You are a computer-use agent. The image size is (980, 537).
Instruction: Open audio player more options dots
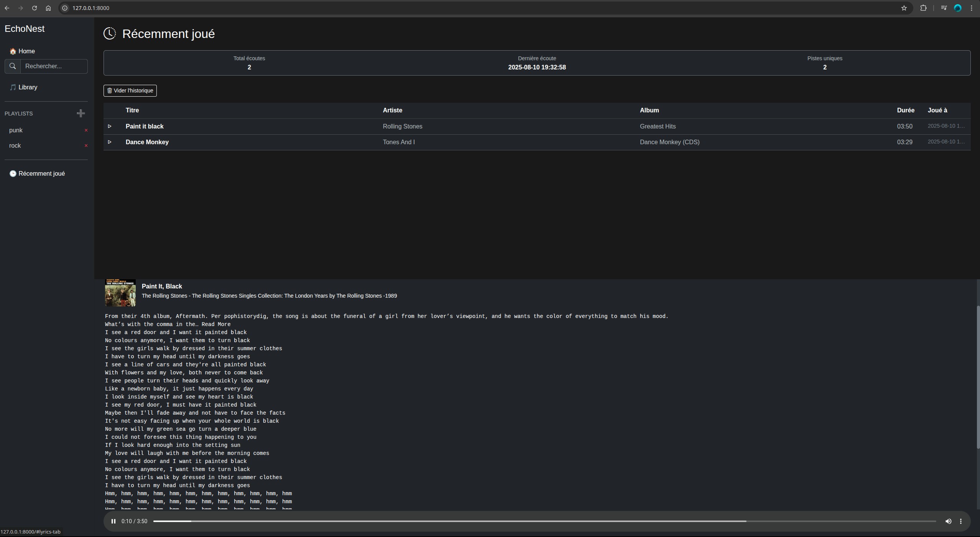click(961, 521)
